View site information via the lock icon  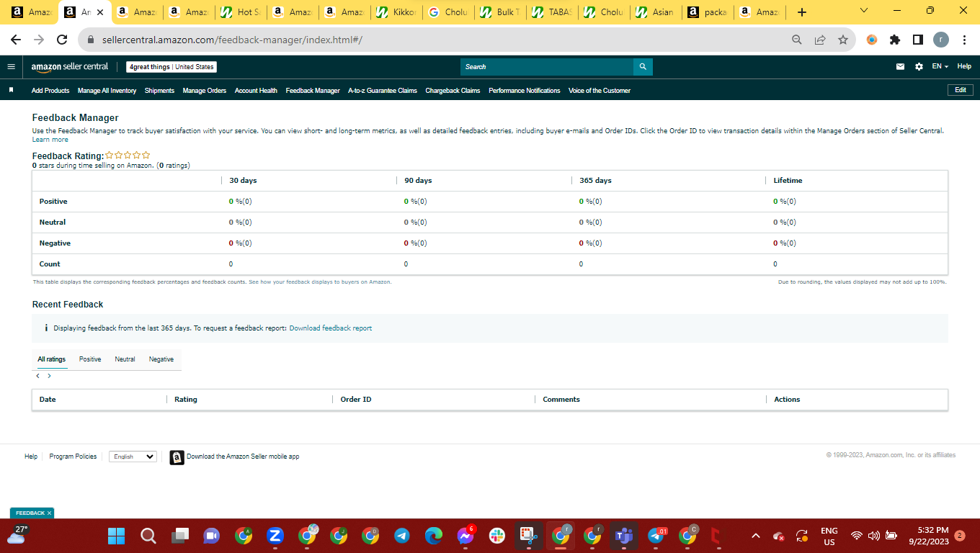tap(91, 40)
